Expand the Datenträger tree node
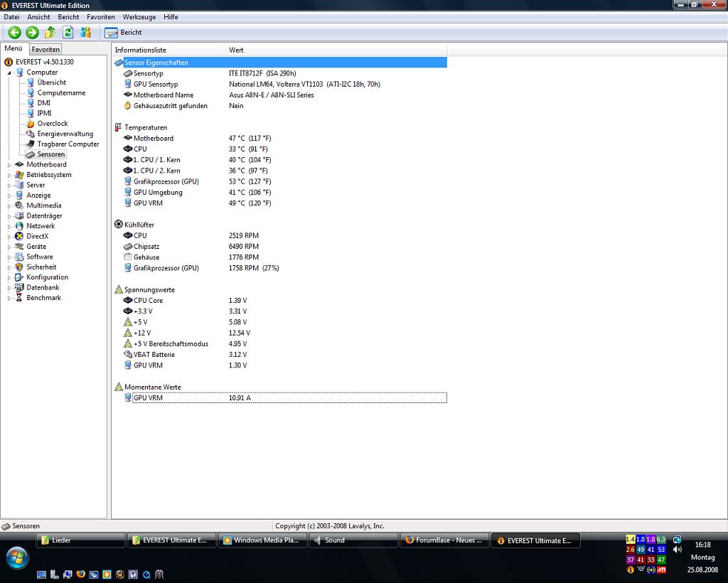Viewport: 728px width, 583px height. pos(9,216)
